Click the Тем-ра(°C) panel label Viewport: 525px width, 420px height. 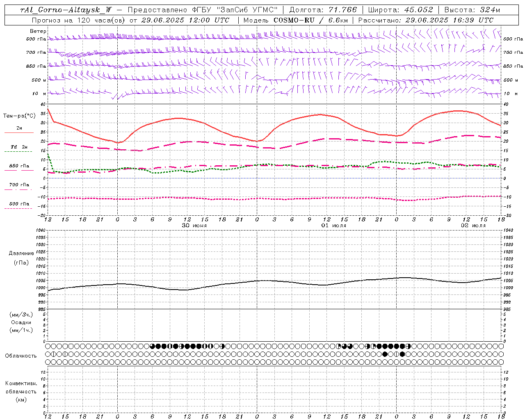[19, 116]
